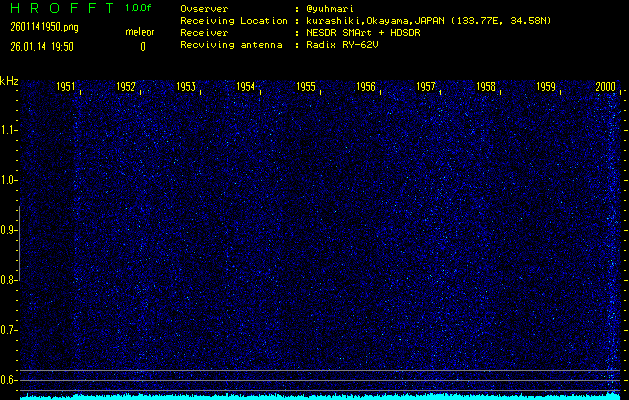This screenshot has height=400, width=629.
Task: Click the Radix RY-62V antenna text
Action: tap(342, 45)
